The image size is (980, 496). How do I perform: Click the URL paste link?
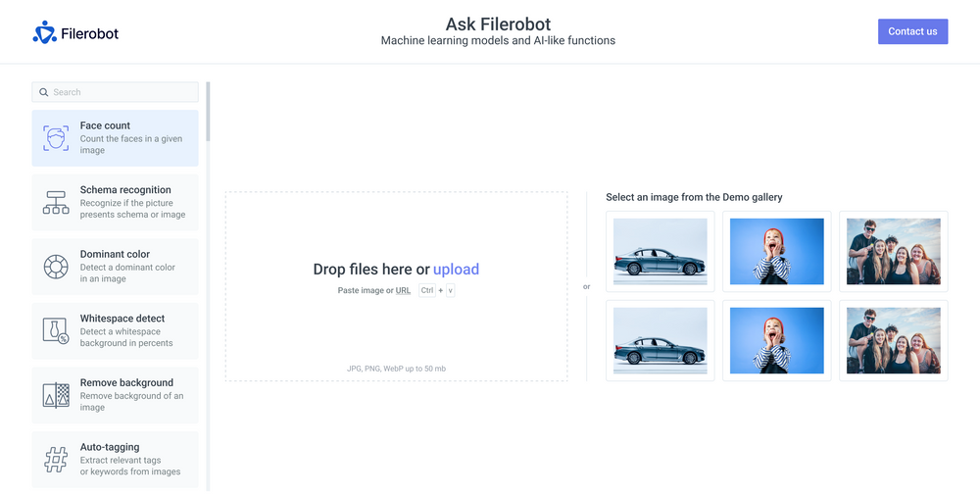point(403,291)
